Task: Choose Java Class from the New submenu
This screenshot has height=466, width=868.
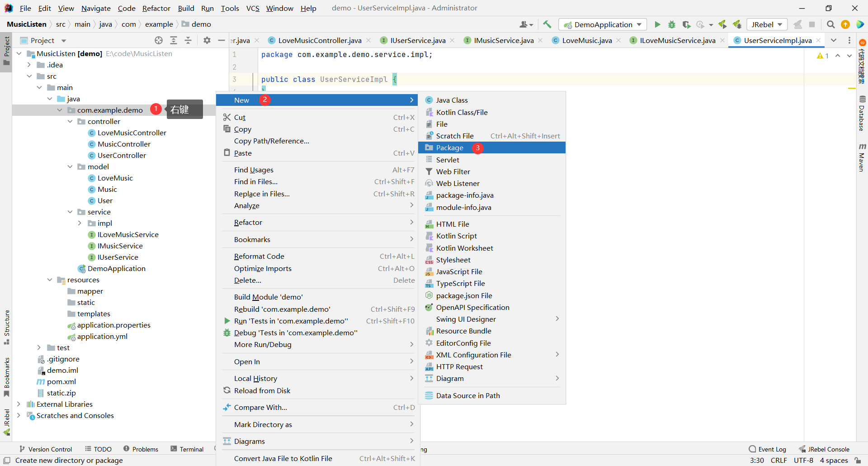Action: 492,100
